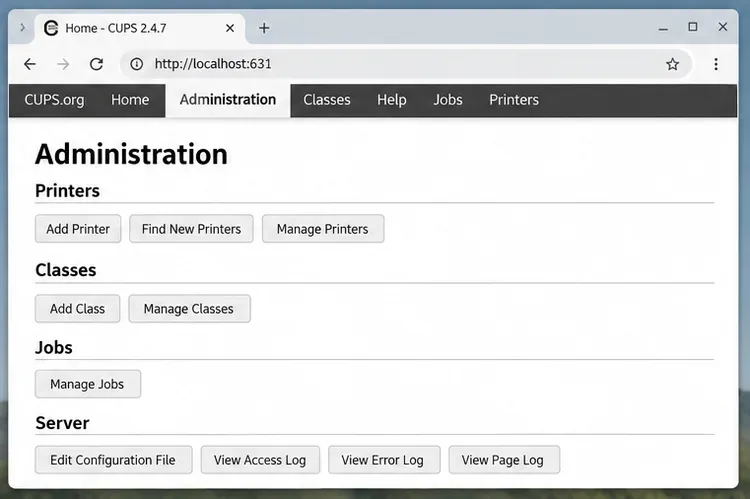Click the browser forward arrow
750x499 pixels.
(x=63, y=64)
